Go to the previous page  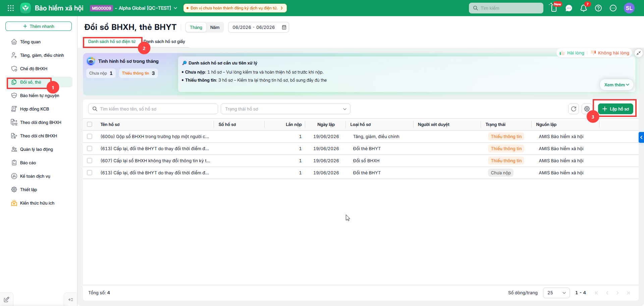(x=607, y=293)
